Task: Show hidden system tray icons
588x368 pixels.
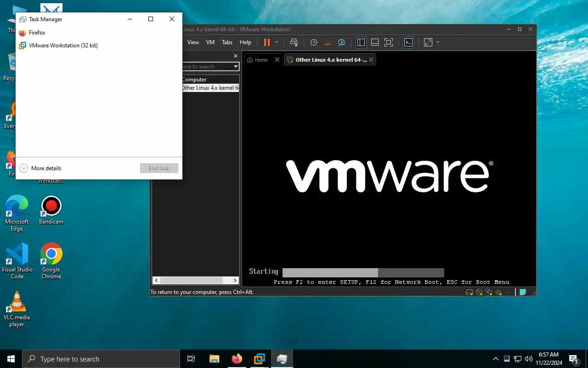Action: pyautogui.click(x=496, y=359)
